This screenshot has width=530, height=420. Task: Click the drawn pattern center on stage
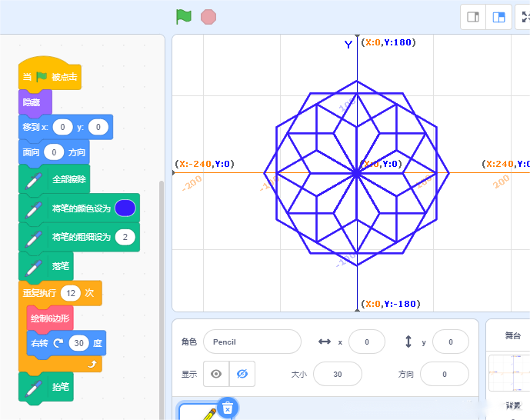coord(357,173)
